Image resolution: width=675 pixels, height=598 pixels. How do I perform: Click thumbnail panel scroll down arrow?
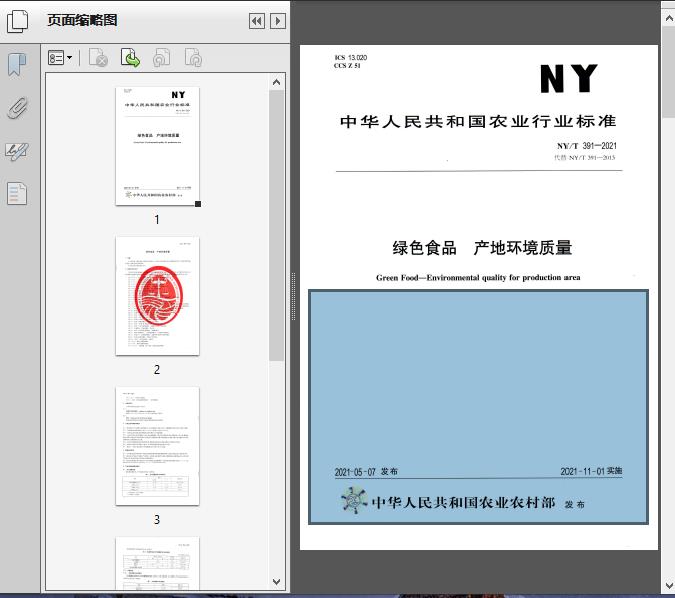click(x=276, y=582)
